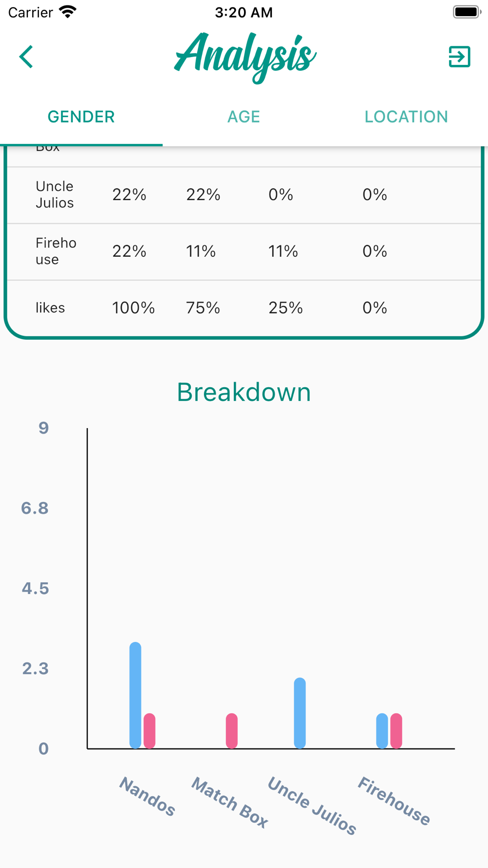Tap the Firehouse table row label
Viewport: 488px width, 868px height.
click(56, 251)
